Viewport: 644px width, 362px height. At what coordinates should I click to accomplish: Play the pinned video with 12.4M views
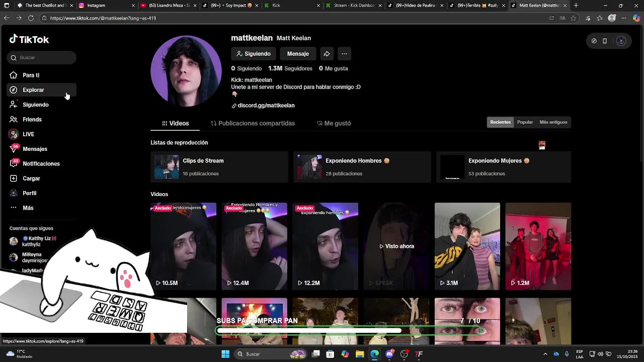254,246
